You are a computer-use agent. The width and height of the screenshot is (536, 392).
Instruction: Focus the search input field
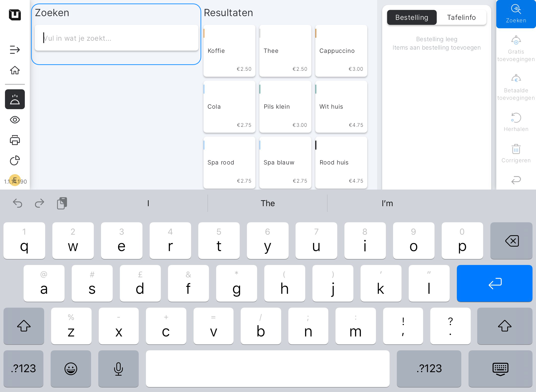[x=117, y=38]
